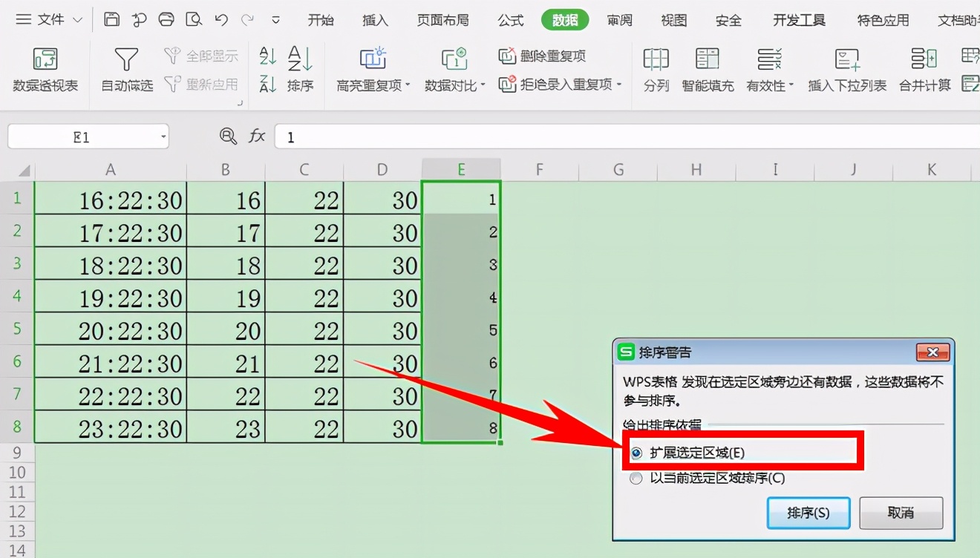Expand the Name Box dropdown arrow
The image size is (980, 558).
tap(163, 138)
